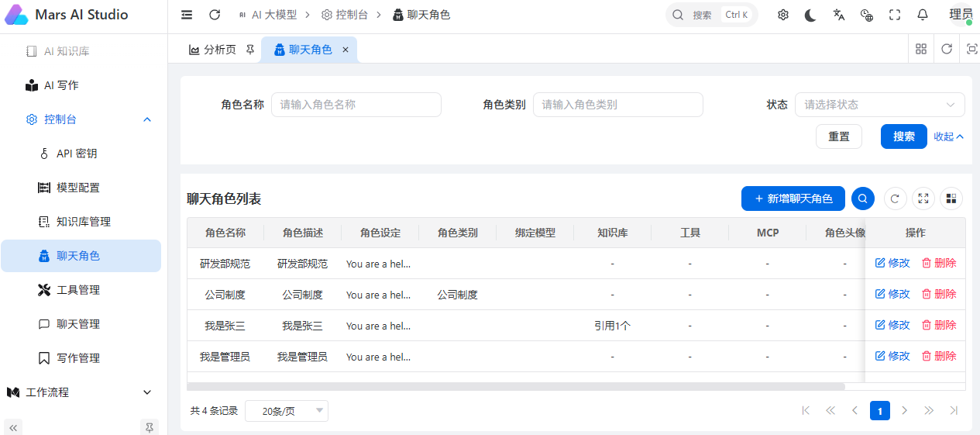Open the notifications bell
This screenshot has height=435, width=980.
(923, 15)
